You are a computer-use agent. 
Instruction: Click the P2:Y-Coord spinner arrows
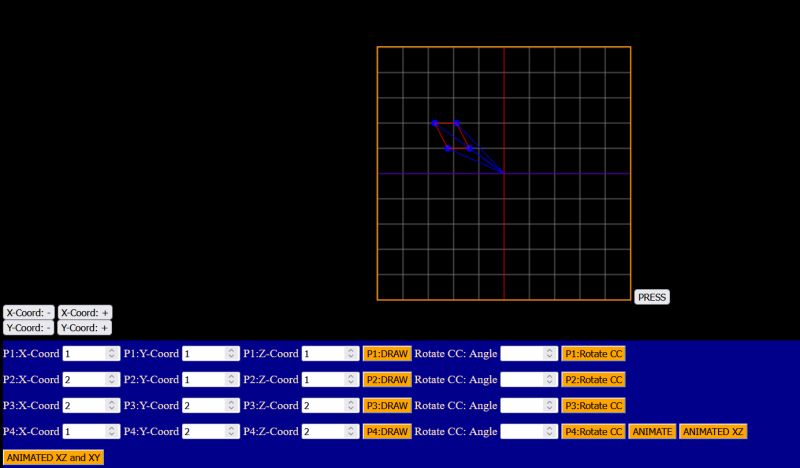[x=231, y=380]
